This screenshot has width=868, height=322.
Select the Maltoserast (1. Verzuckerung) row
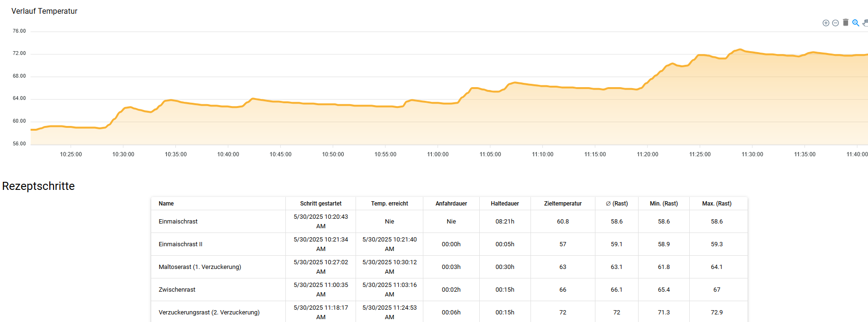pos(200,267)
